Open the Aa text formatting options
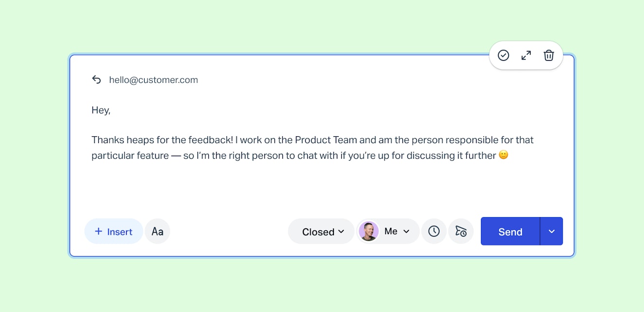 (157, 232)
